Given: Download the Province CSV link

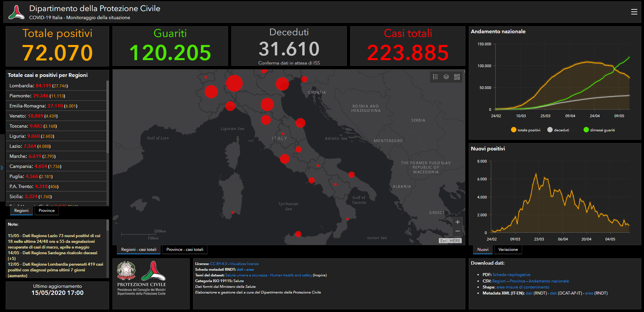Looking at the screenshot, I should 517,281.
